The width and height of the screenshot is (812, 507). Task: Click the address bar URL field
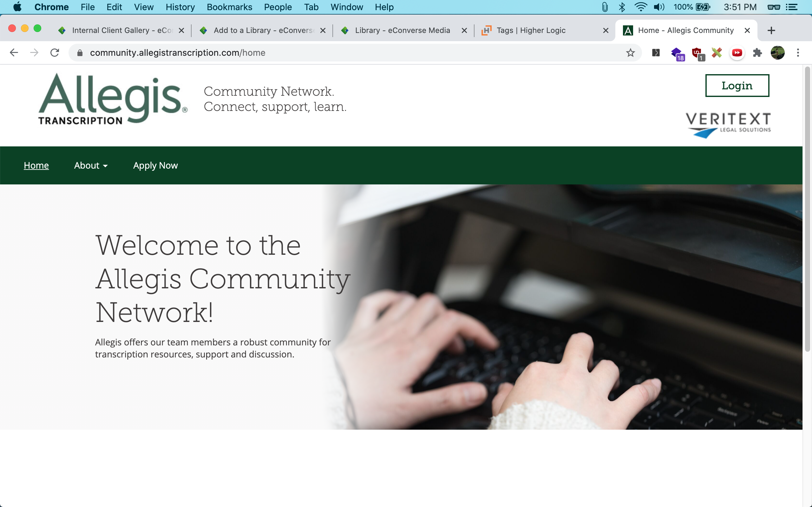(336, 53)
